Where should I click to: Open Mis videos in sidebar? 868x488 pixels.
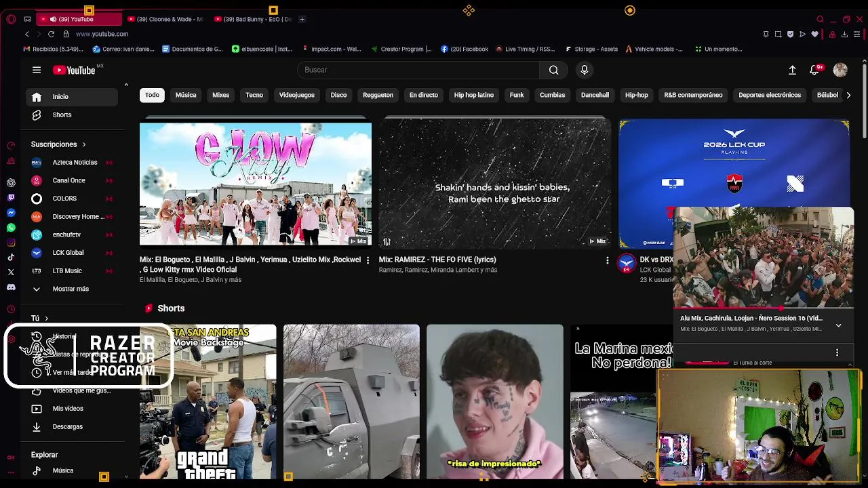72,409
